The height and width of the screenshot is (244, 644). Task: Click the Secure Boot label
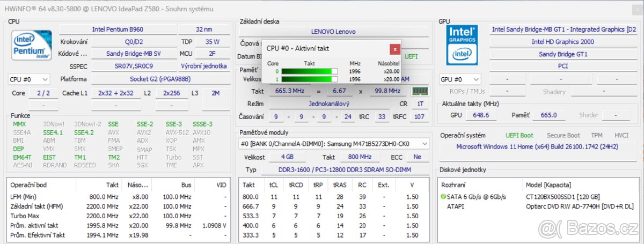[x=563, y=136]
